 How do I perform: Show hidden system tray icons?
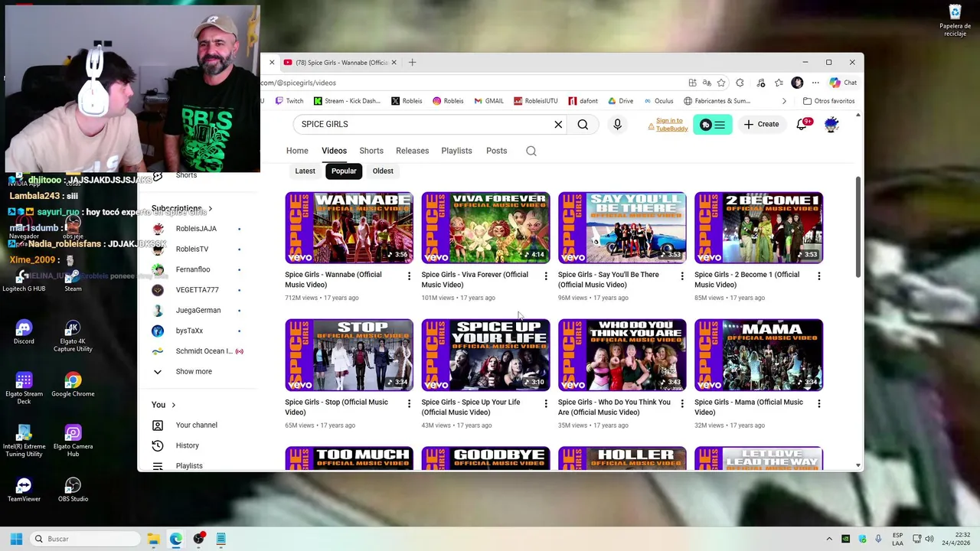pos(828,539)
